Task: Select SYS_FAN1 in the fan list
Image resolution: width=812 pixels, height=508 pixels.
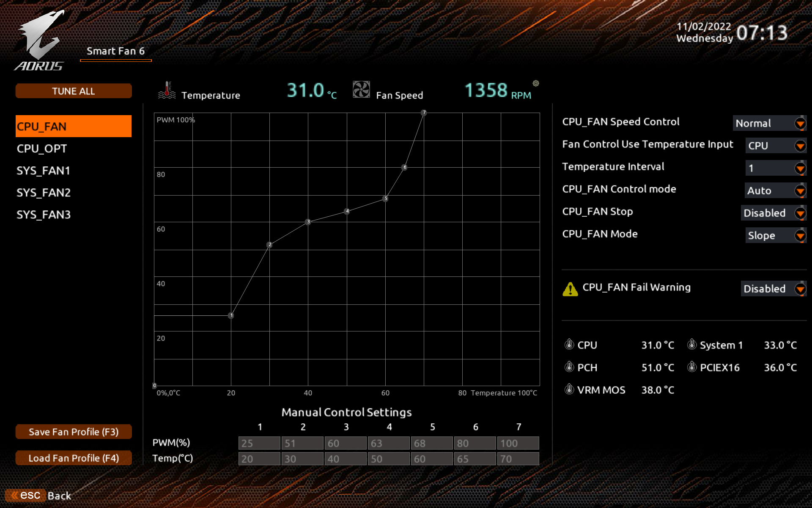Action: tap(44, 171)
